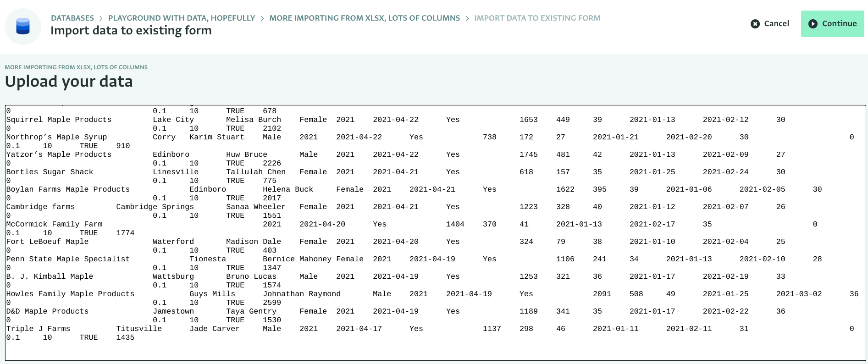Click 'D&D Maple Products' text
This screenshot has height=364, width=868.
(47, 311)
